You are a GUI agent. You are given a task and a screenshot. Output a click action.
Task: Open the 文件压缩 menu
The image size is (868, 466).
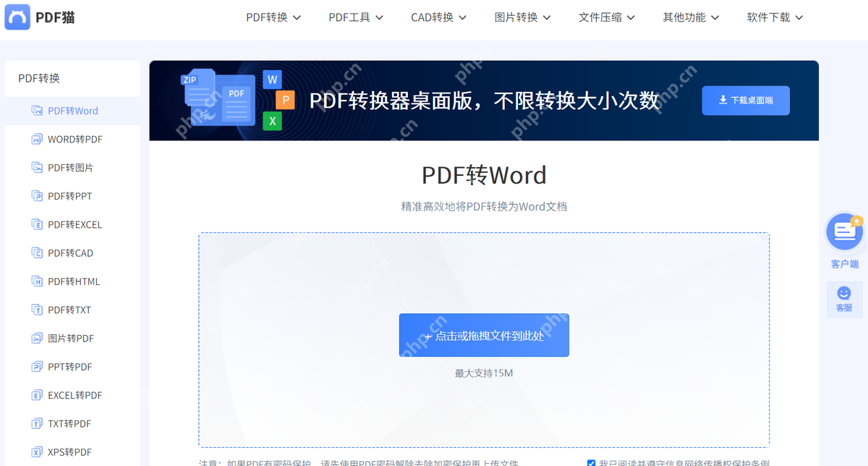pos(607,17)
